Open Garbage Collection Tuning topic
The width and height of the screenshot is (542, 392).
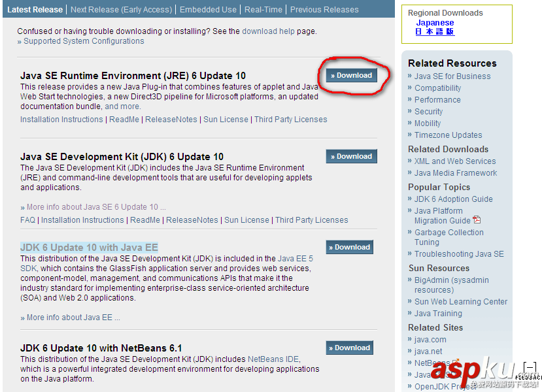click(449, 237)
